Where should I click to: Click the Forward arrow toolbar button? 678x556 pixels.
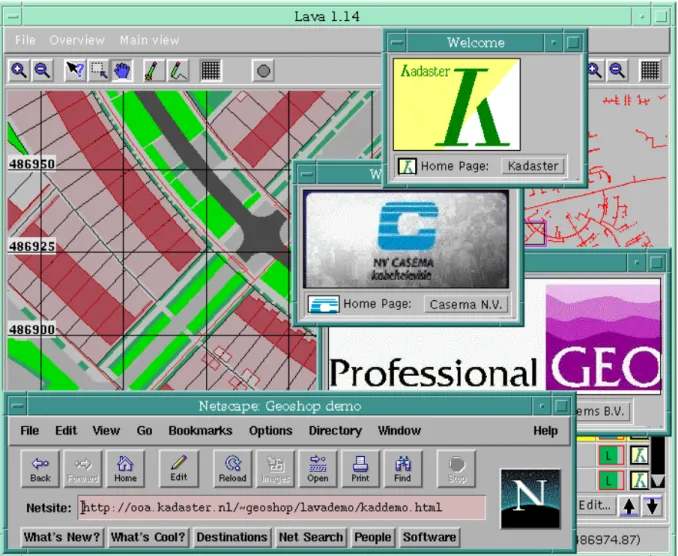[x=83, y=469]
